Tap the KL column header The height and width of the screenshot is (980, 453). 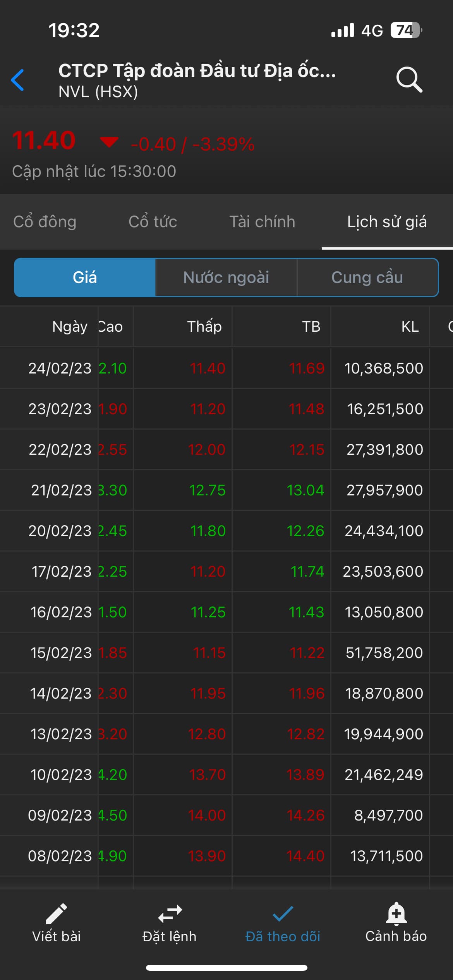click(410, 327)
